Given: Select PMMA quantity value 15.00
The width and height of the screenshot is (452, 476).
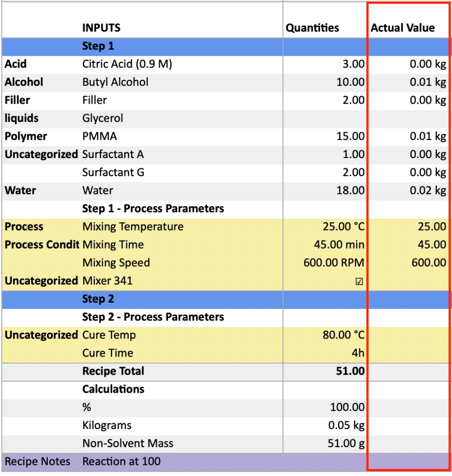Looking at the screenshot, I should [x=350, y=137].
